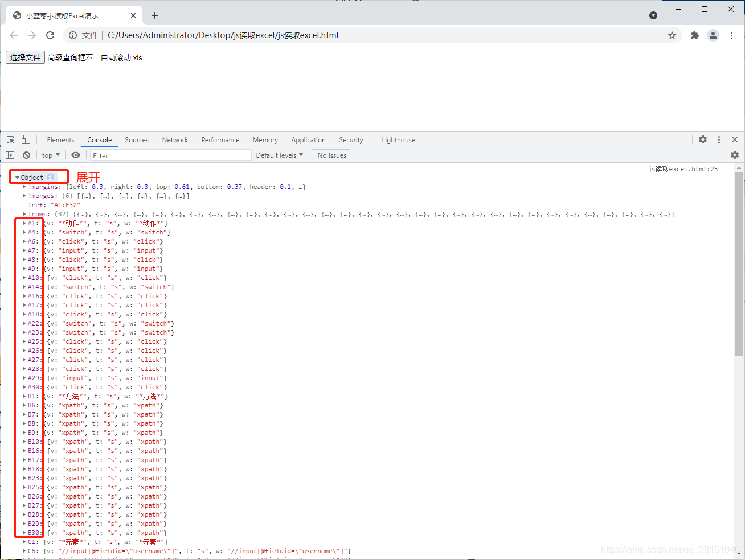745x560 pixels.
Task: Click the tab dropdown circle icon in title bar
Action: pyautogui.click(x=653, y=15)
